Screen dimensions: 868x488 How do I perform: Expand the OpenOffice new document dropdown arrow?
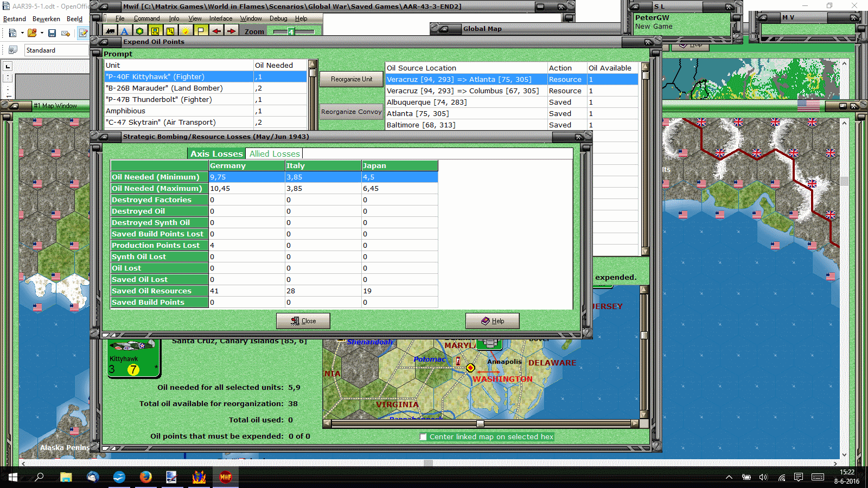click(22, 33)
